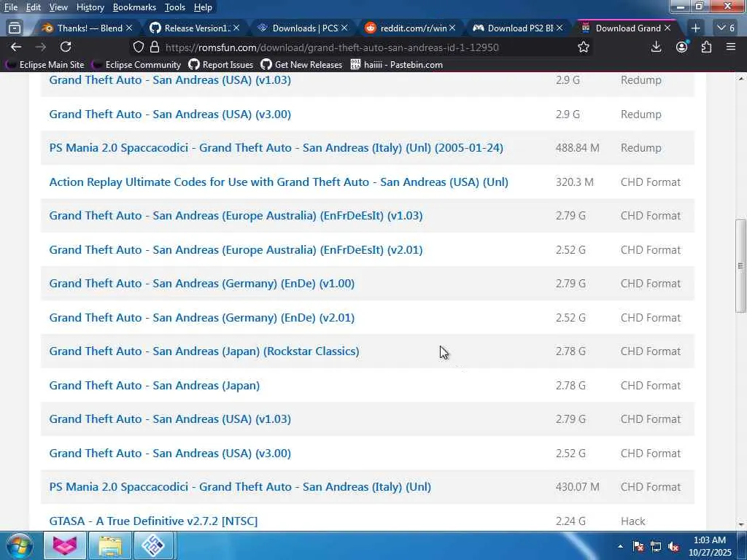Bookmark this page with the star
747x560 pixels.
click(x=584, y=47)
